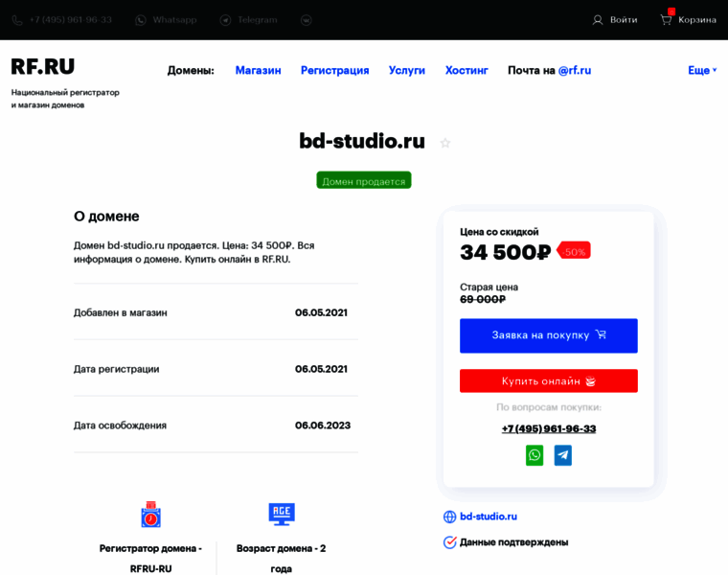The image size is (728, 575).
Task: Click the -50% discount tag
Action: tap(574, 251)
